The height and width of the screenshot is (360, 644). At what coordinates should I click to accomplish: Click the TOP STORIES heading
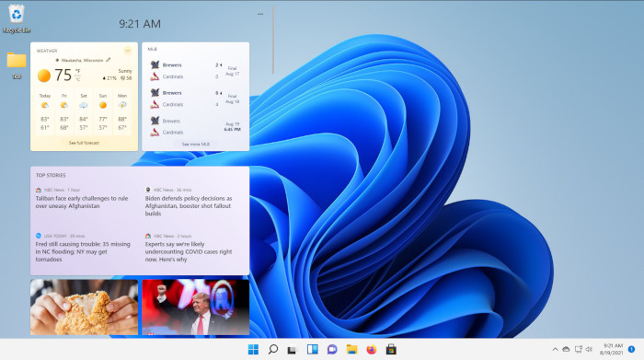[51, 175]
